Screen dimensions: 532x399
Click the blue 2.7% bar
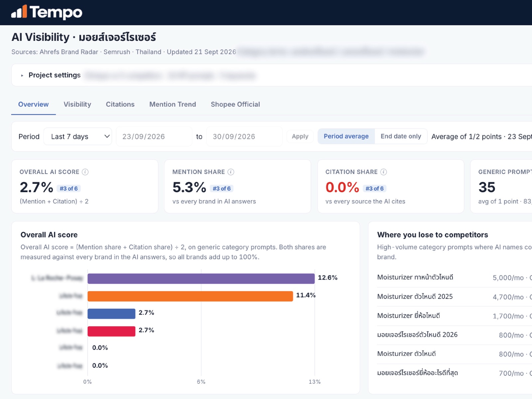[111, 314]
